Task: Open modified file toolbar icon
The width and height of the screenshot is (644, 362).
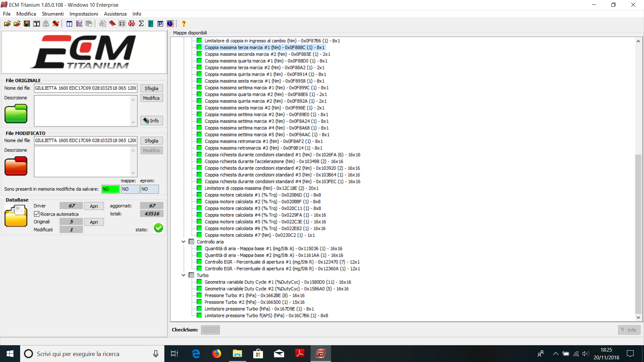Action: point(17,23)
